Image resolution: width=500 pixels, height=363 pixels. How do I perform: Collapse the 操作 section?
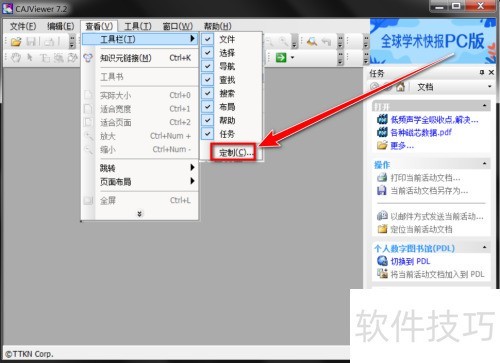(x=484, y=164)
